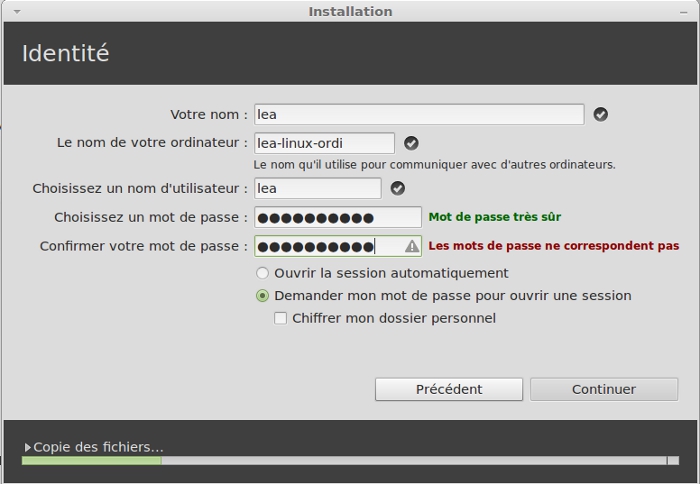Focus the "Choisissez un mot de passe" field
Screen dimensions: 700x484
click(337, 217)
